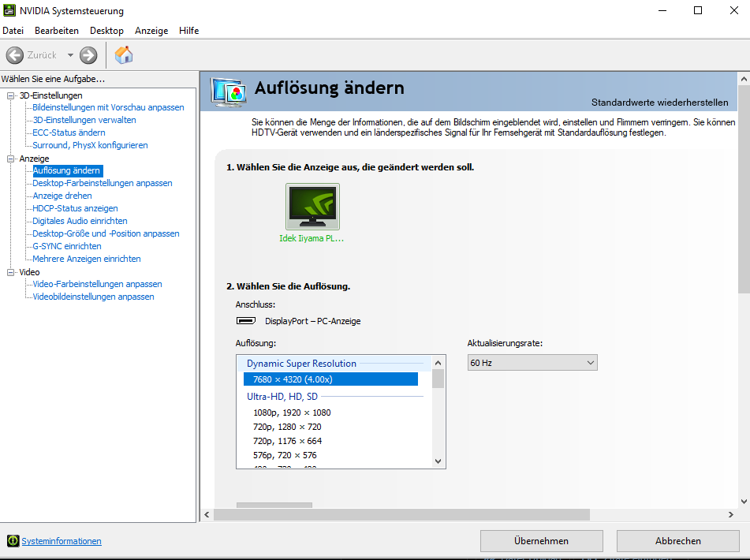Select the Idek Iiyama monitor thumbnail
The height and width of the screenshot is (560, 750).
pos(312,207)
